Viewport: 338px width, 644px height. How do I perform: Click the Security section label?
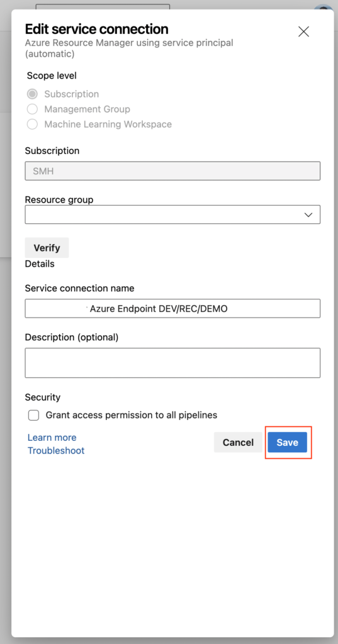(x=43, y=397)
